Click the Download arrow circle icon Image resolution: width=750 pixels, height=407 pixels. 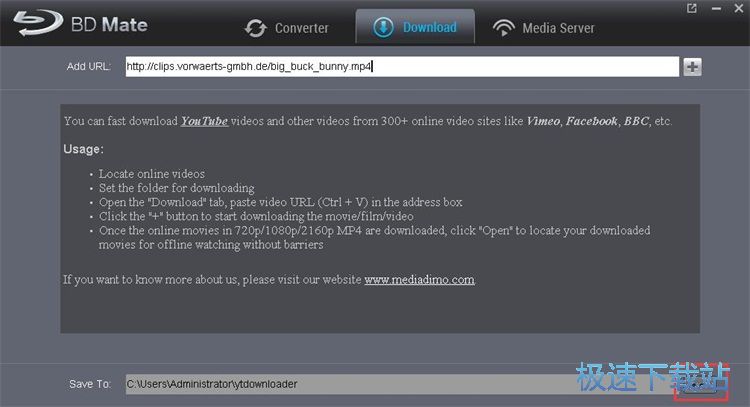[383, 27]
